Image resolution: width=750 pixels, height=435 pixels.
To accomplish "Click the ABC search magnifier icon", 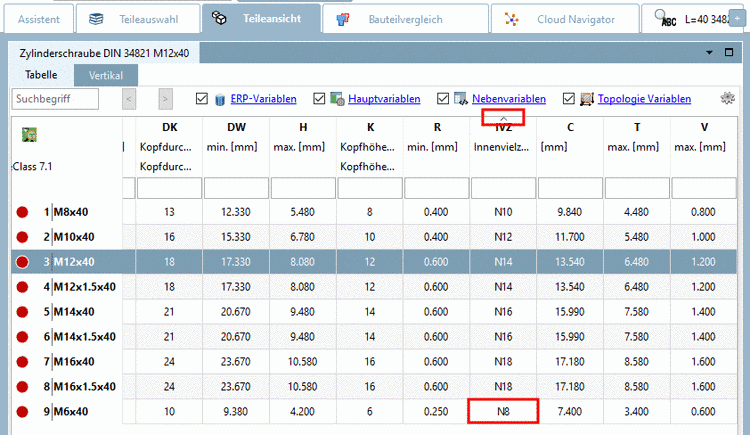I will 664,18.
